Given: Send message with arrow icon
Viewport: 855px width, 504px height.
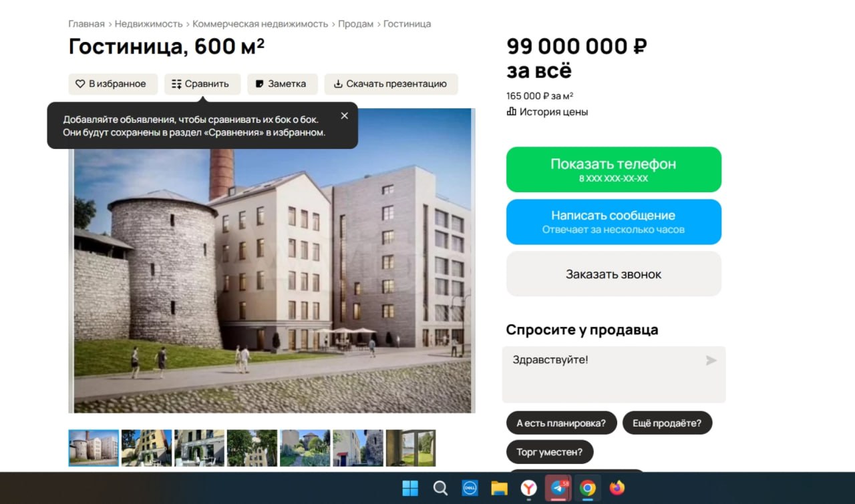Looking at the screenshot, I should click(711, 360).
